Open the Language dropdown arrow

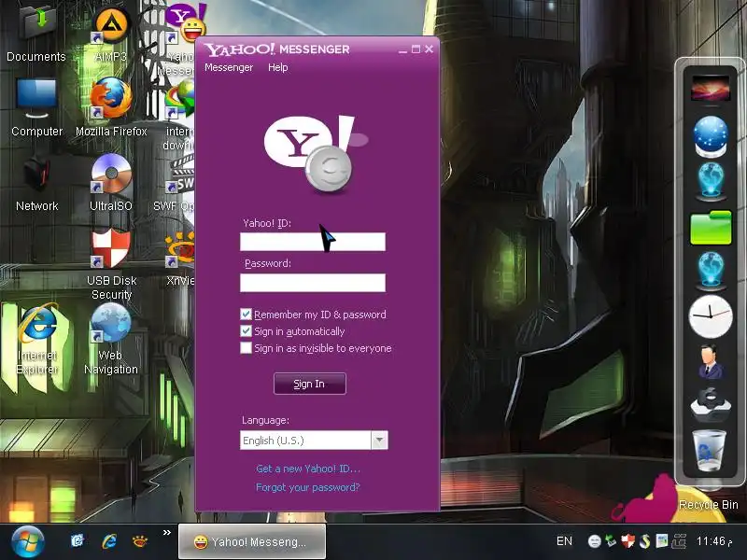coord(379,440)
